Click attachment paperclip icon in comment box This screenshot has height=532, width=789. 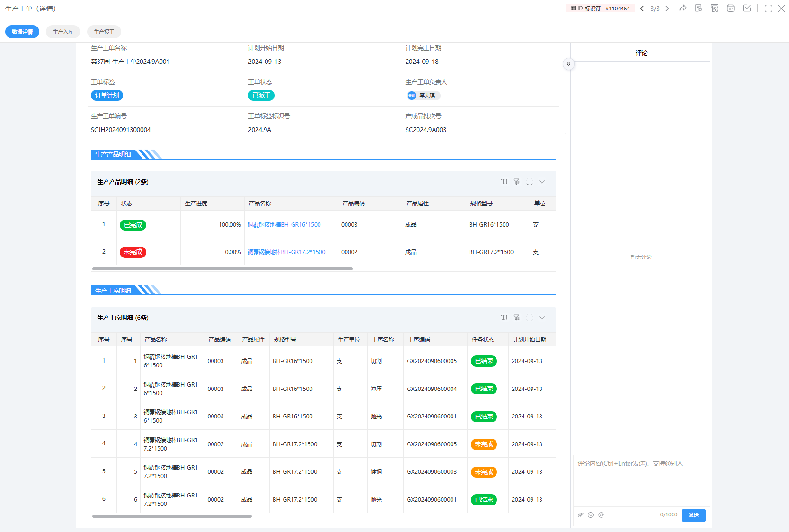581,515
